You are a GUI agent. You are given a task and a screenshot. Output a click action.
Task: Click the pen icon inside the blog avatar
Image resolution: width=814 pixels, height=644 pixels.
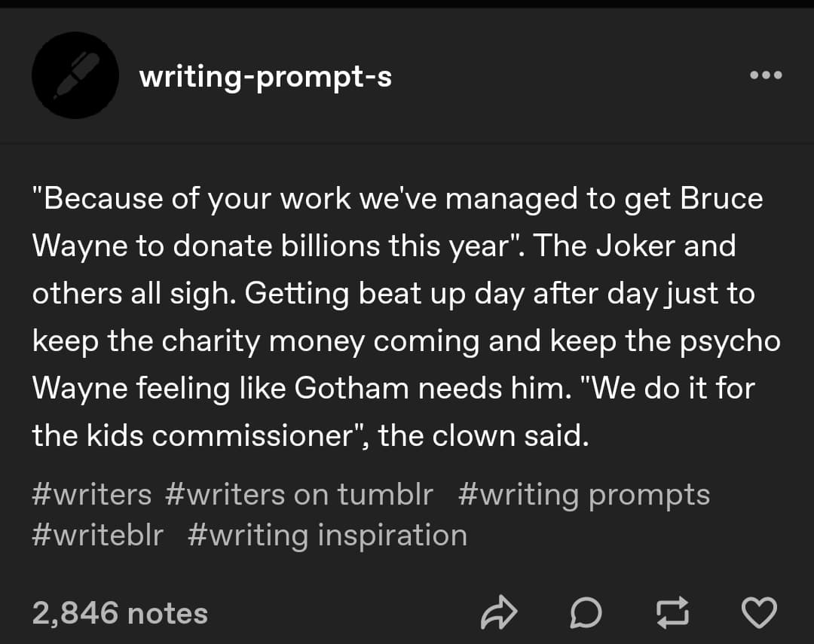[x=75, y=75]
